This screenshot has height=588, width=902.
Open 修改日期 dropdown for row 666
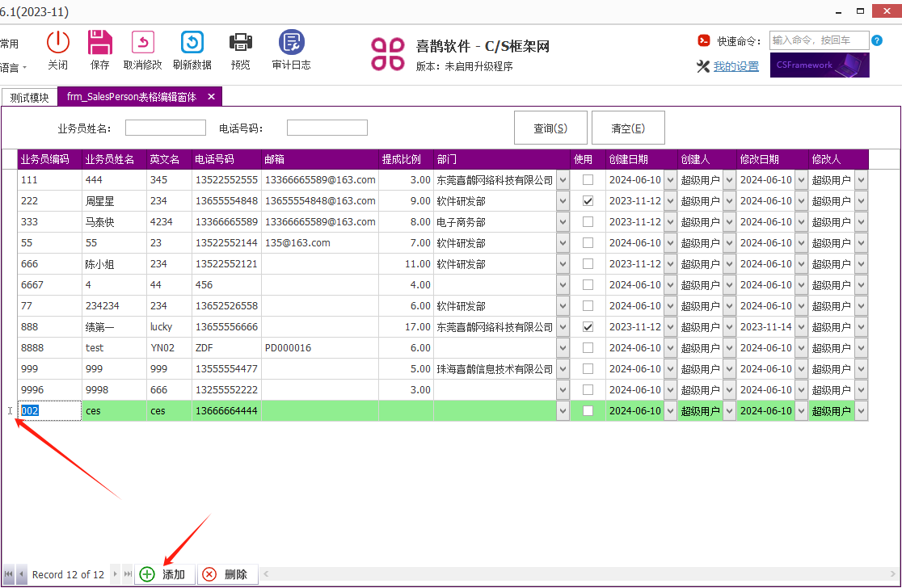[801, 264]
